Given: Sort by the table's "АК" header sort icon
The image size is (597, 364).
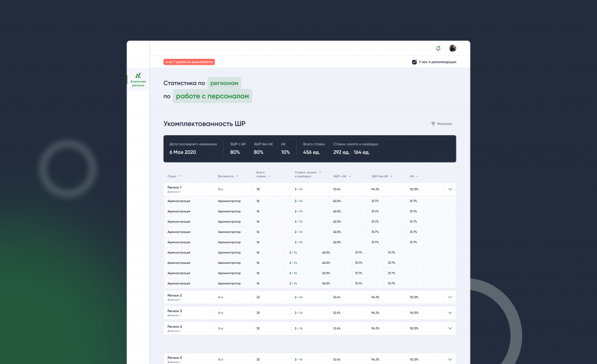Looking at the screenshot, I should pos(417,176).
